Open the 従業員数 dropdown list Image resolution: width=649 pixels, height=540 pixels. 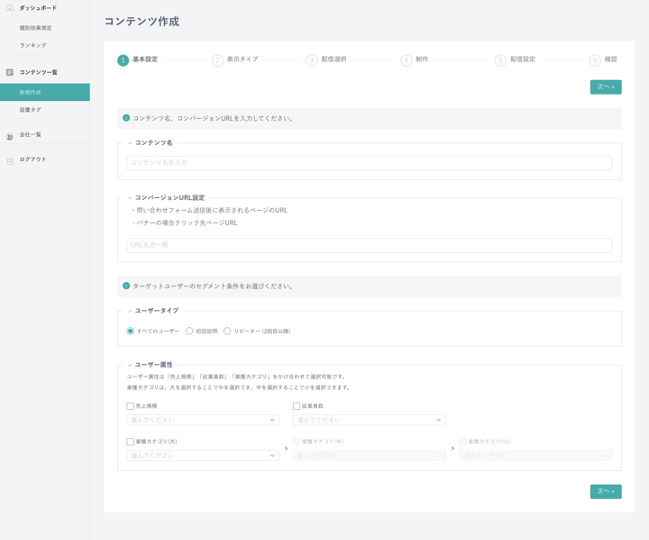(369, 420)
